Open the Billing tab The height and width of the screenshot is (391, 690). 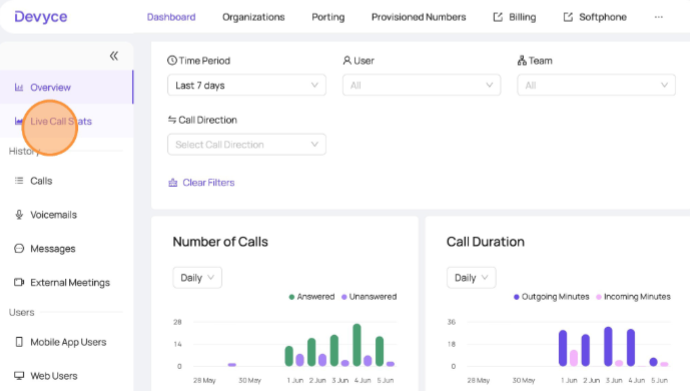coord(514,17)
